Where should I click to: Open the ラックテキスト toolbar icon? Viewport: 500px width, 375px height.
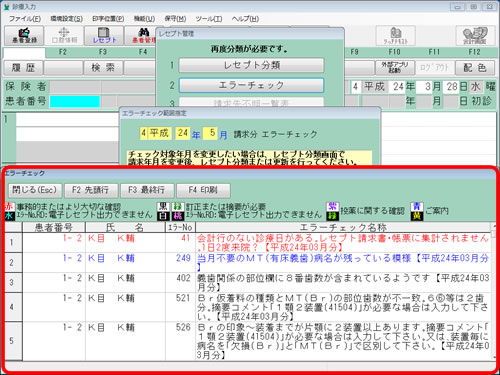pos(396,36)
